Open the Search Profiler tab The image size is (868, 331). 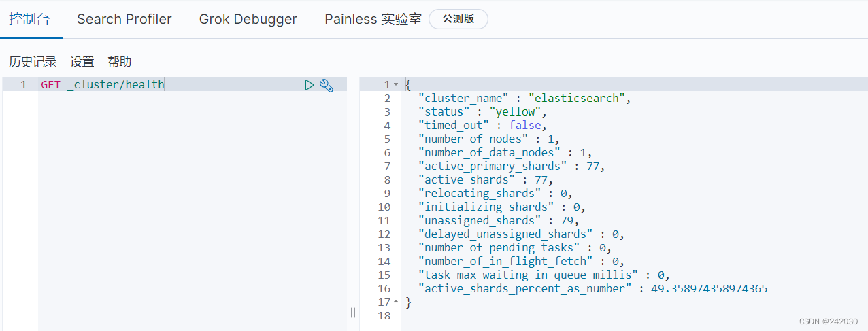click(124, 19)
